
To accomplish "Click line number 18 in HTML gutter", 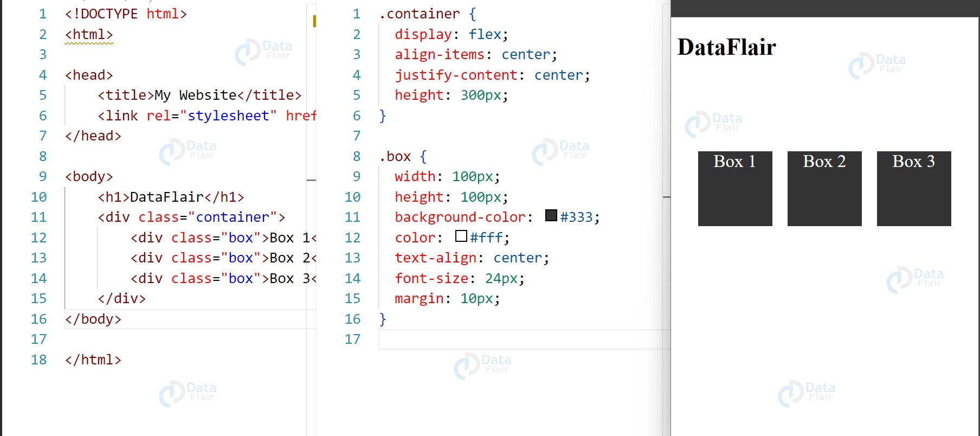I will click(38, 360).
